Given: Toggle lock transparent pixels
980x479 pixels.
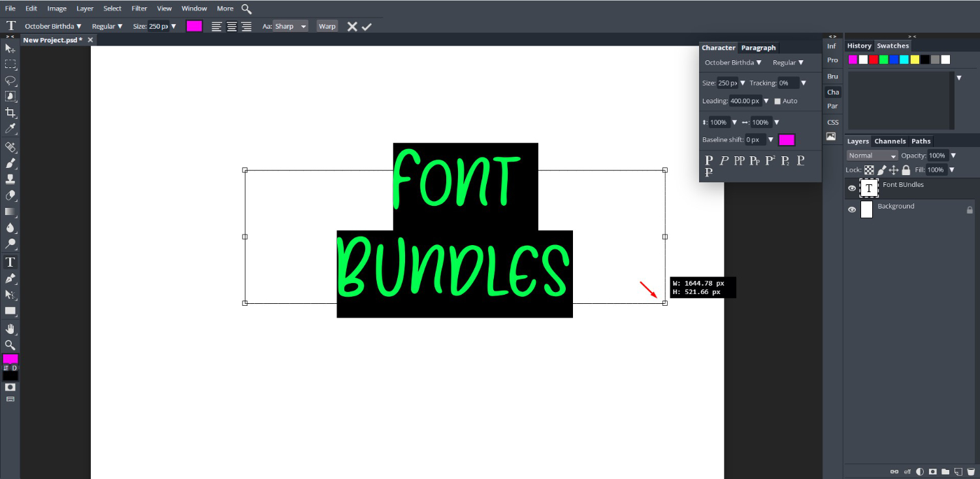Looking at the screenshot, I should [869, 170].
